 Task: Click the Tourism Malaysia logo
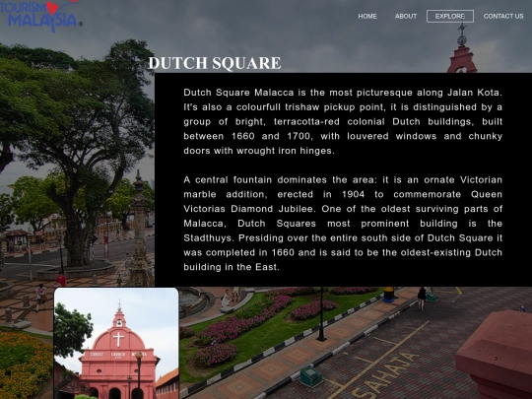(x=40, y=16)
